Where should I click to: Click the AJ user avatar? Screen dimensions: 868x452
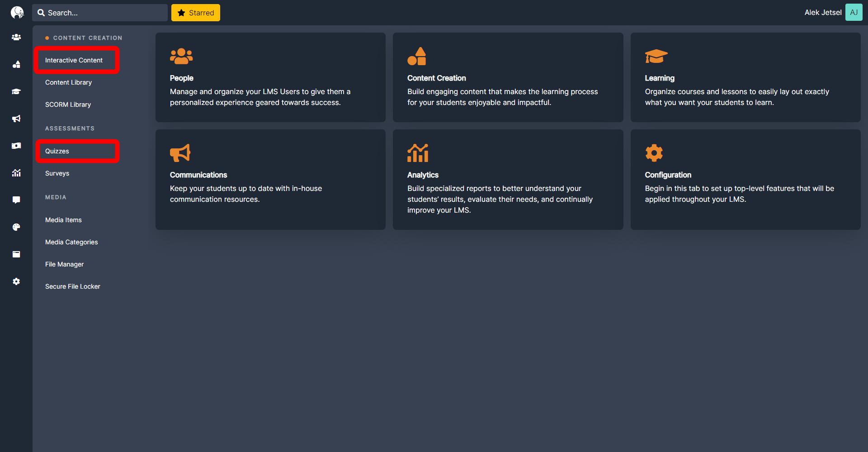coord(854,13)
